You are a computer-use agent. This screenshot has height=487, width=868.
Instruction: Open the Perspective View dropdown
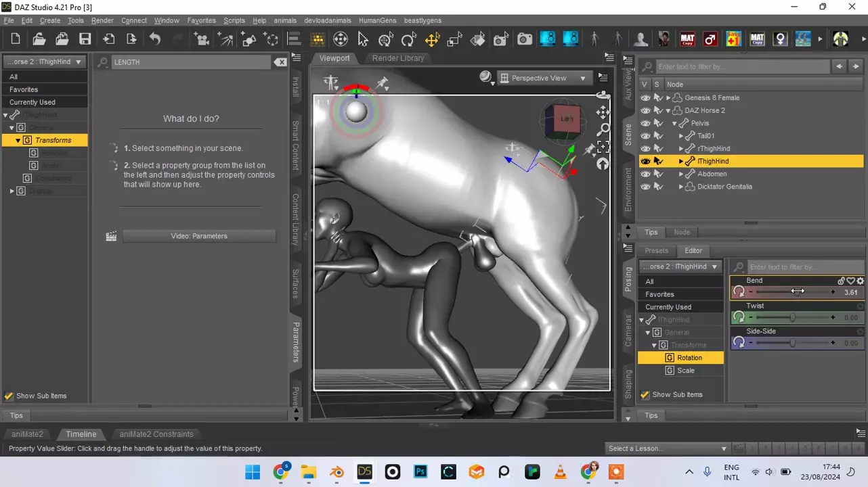(542, 78)
